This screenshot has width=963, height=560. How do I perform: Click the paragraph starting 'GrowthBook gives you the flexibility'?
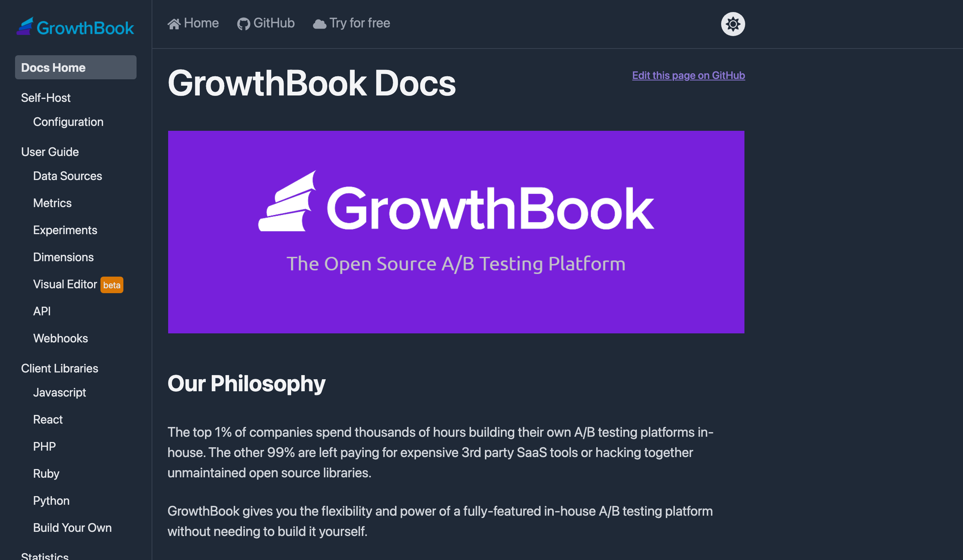[440, 521]
